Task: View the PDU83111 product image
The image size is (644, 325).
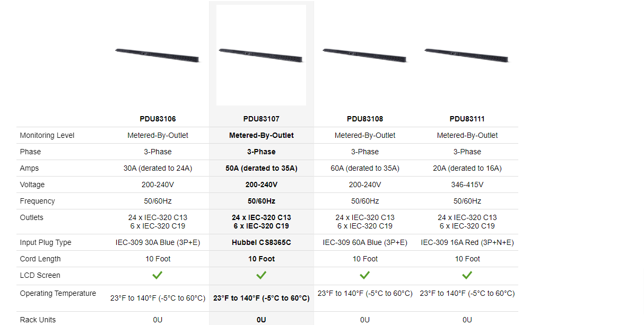Action: [467, 55]
